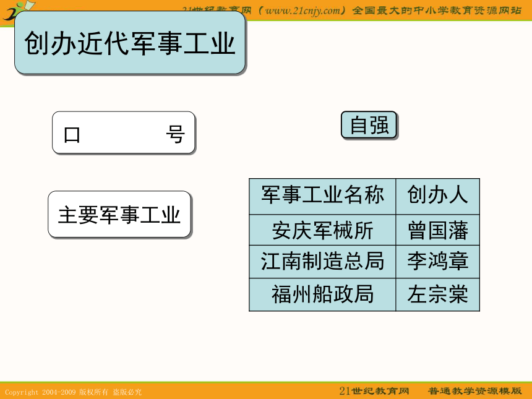Click the 主要军事工业 rounded box
This screenshot has height=399, width=532.
coord(120,214)
